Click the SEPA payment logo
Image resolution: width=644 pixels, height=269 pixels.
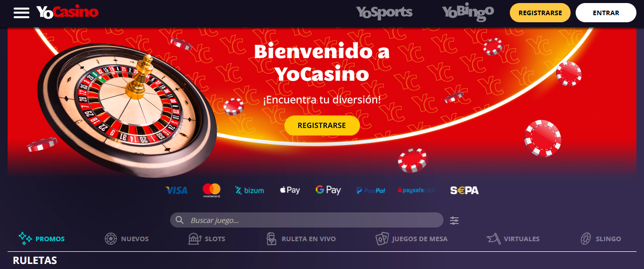pyautogui.click(x=464, y=191)
